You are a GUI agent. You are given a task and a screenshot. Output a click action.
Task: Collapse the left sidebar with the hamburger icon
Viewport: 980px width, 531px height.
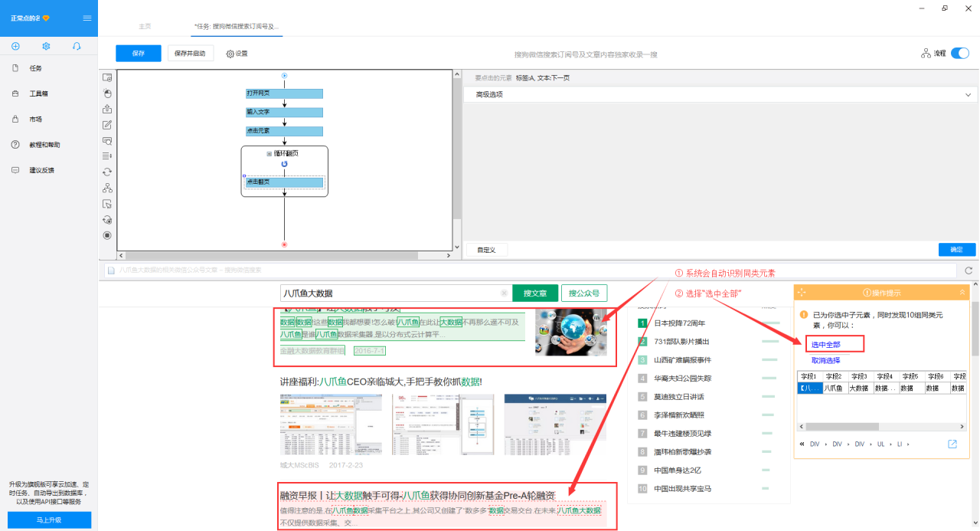click(x=87, y=18)
